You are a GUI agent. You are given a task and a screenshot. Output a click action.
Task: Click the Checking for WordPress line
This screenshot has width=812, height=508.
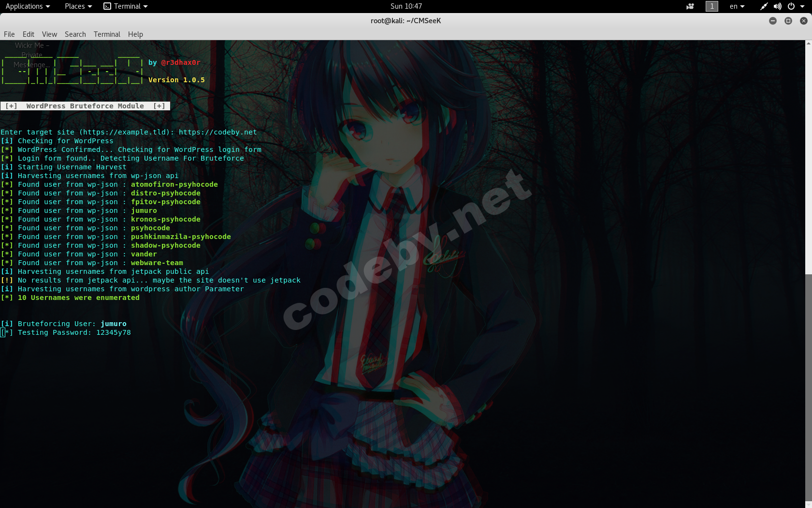pos(57,141)
